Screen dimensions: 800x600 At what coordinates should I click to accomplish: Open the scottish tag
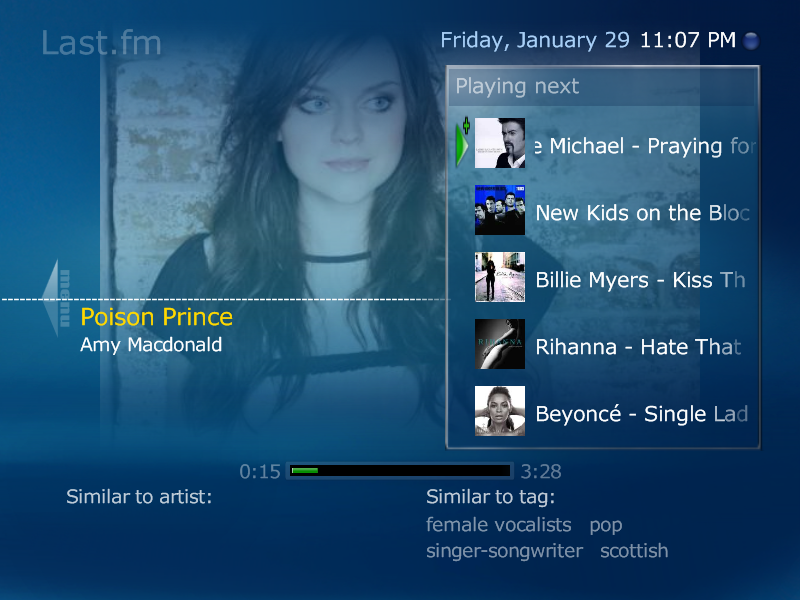click(x=634, y=551)
